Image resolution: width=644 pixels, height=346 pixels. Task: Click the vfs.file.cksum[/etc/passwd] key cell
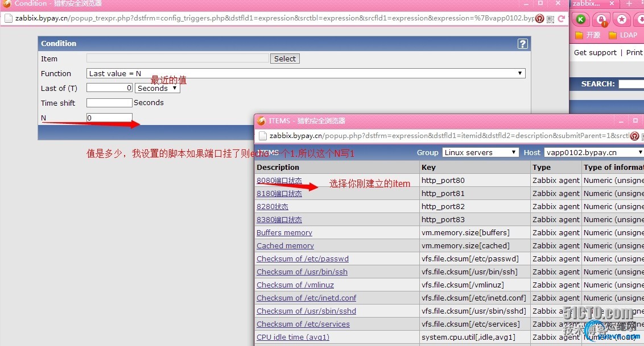coord(475,259)
